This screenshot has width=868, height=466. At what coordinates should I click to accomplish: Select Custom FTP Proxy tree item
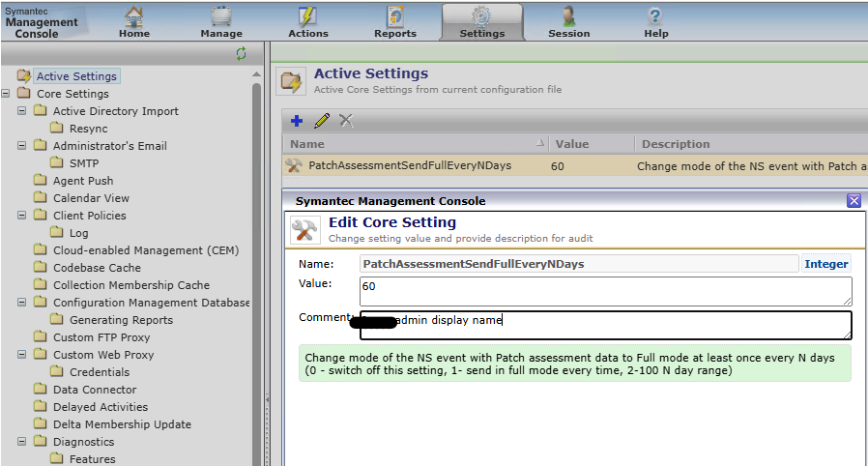[x=101, y=337]
